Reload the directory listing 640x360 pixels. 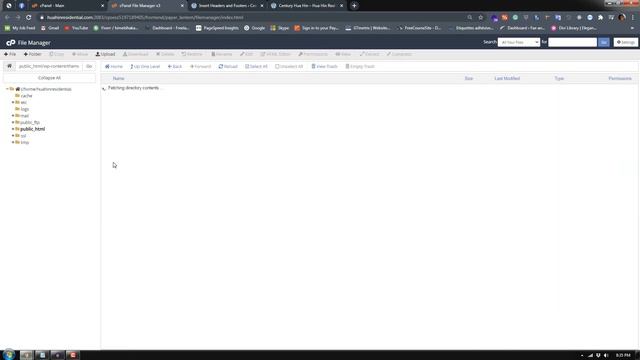pyautogui.click(x=228, y=66)
